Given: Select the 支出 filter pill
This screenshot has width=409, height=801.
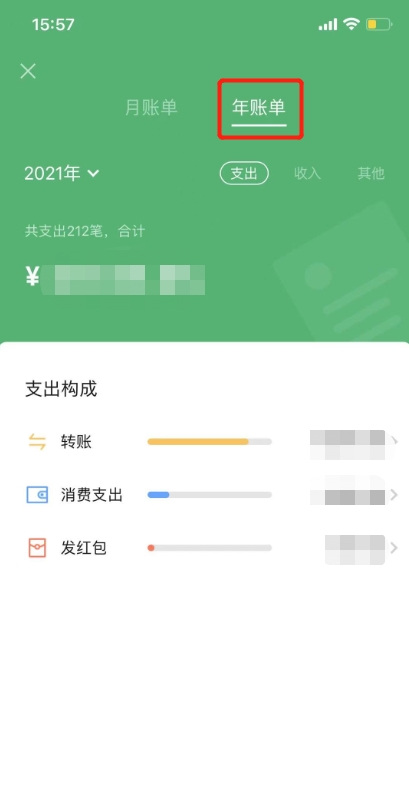Looking at the screenshot, I should coord(244,174).
